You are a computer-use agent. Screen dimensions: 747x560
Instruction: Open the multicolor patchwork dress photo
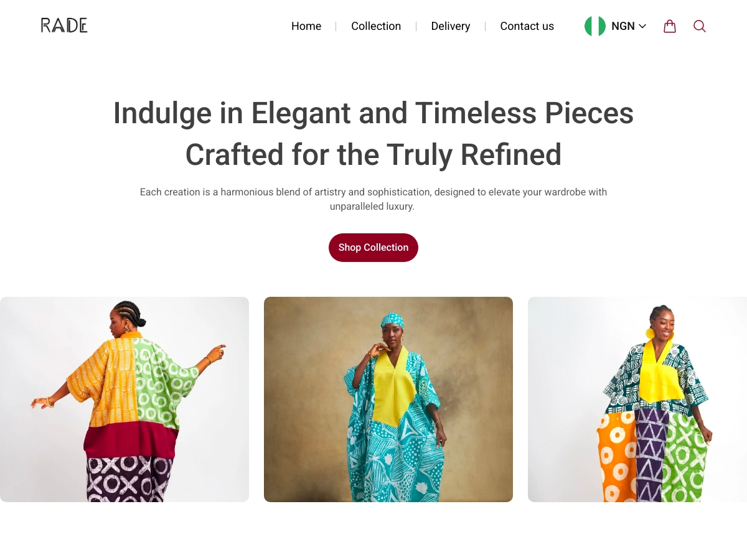coord(637,399)
